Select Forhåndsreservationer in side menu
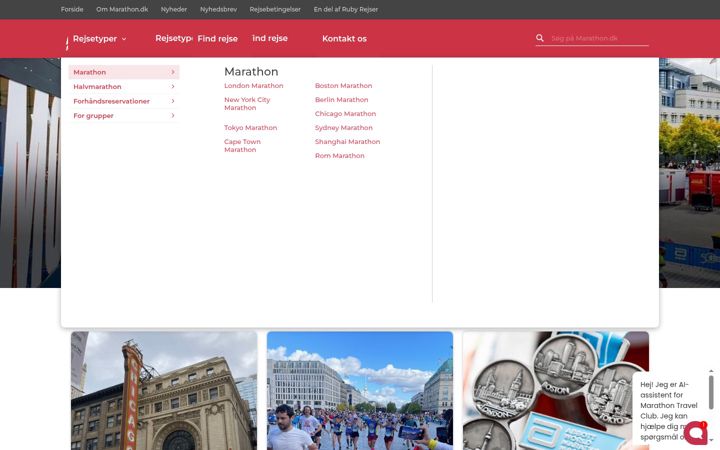 click(x=124, y=101)
